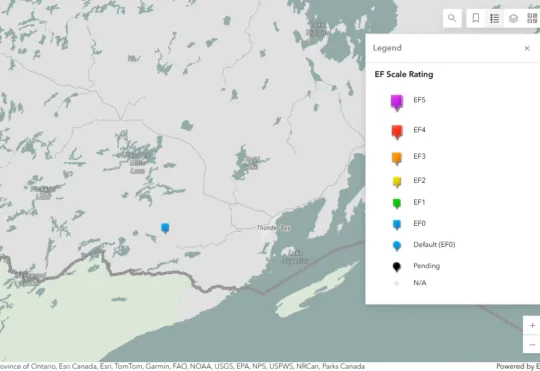
Task: Open the bookmarks panel
Action: click(476, 18)
